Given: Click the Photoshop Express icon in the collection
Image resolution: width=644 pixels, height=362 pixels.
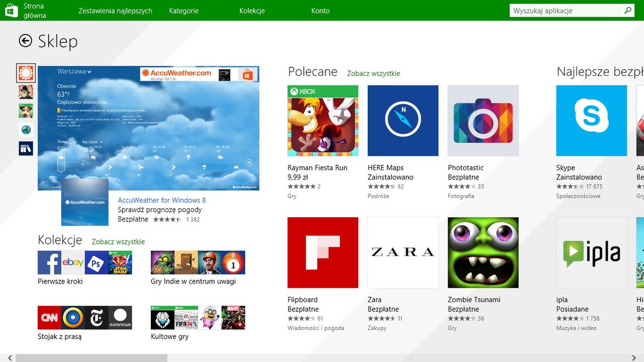Looking at the screenshot, I should (x=97, y=262).
